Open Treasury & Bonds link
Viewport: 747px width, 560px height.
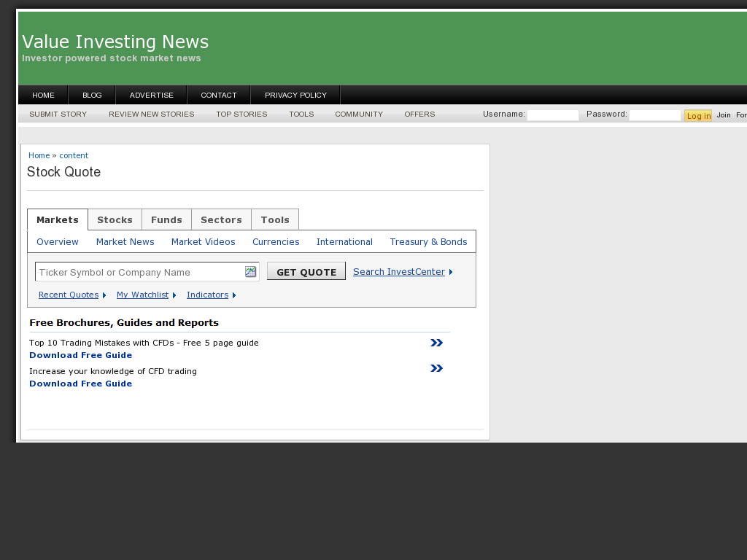point(428,242)
